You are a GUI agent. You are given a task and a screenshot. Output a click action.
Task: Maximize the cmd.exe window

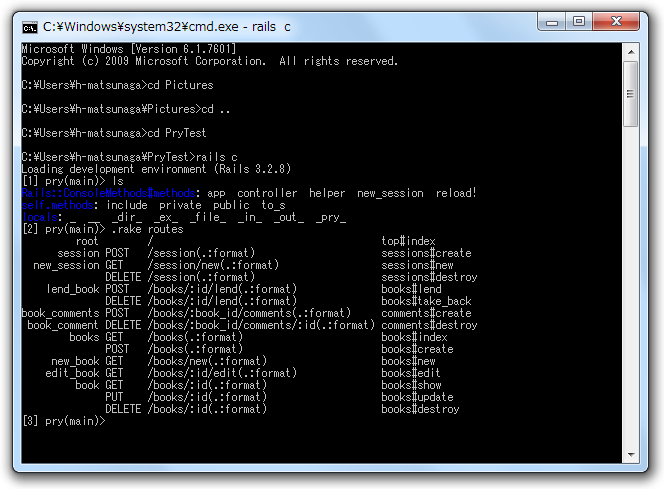click(x=579, y=21)
